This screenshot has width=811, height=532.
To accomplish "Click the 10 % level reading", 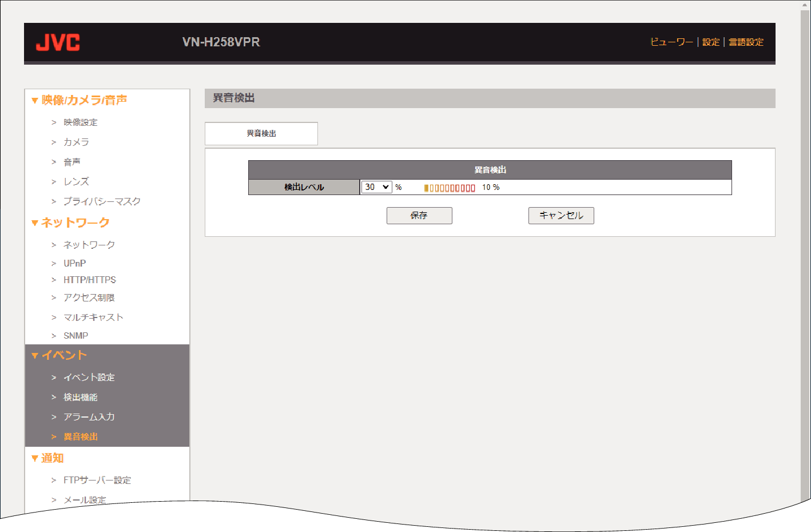I will coord(491,188).
